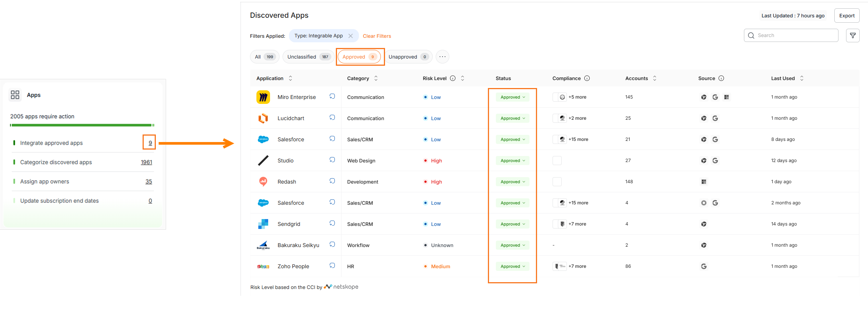Sort table by Category column

[x=376, y=78]
